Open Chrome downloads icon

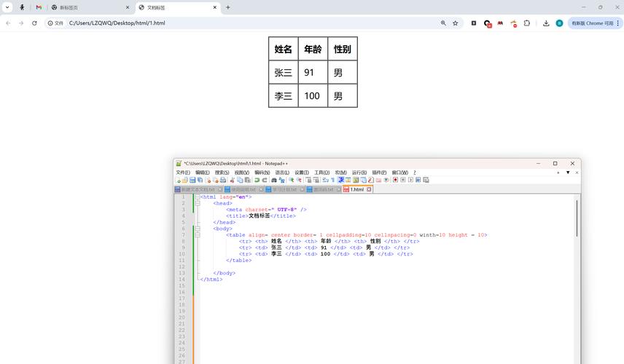546,23
